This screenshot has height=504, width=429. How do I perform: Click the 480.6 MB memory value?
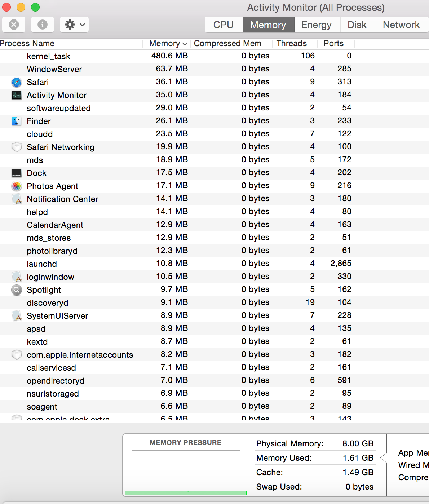[169, 56]
